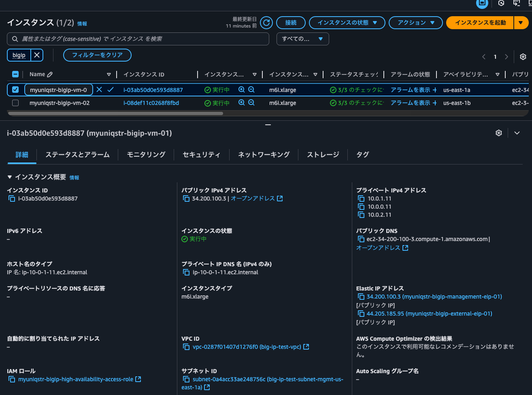
Task: Copy private IP DNS name ip-10-0-1-11.ec2.internal
Action: click(x=186, y=272)
